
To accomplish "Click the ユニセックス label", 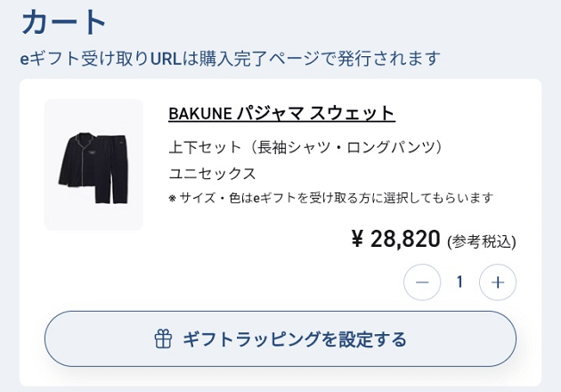I will (212, 173).
